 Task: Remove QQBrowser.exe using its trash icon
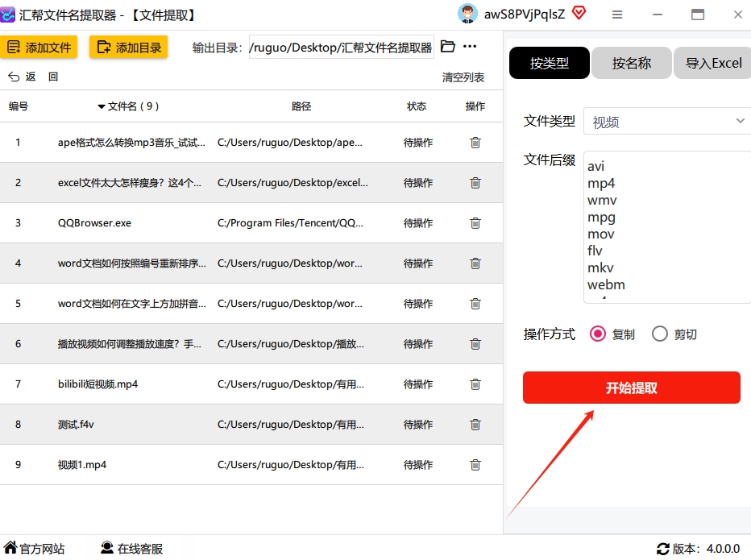(475, 222)
